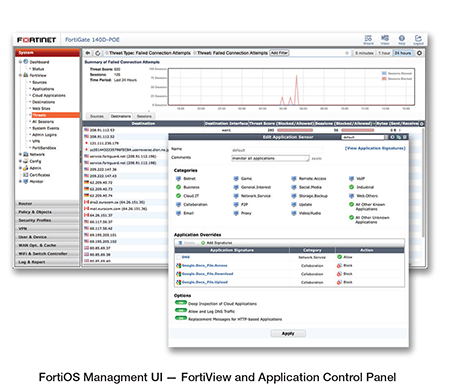Viewport: 450px width, 390px height.
Task: Click the threat score bar for 208.91.112.53
Action: click(295, 130)
